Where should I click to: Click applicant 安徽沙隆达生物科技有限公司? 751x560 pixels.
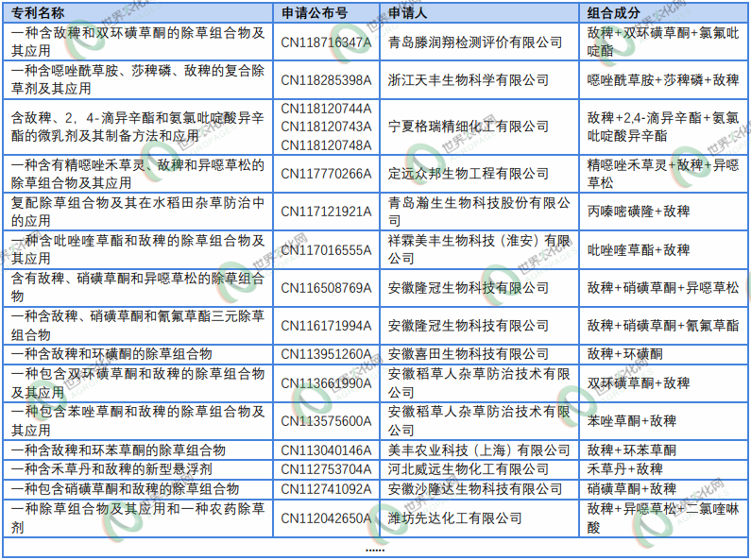(475, 488)
